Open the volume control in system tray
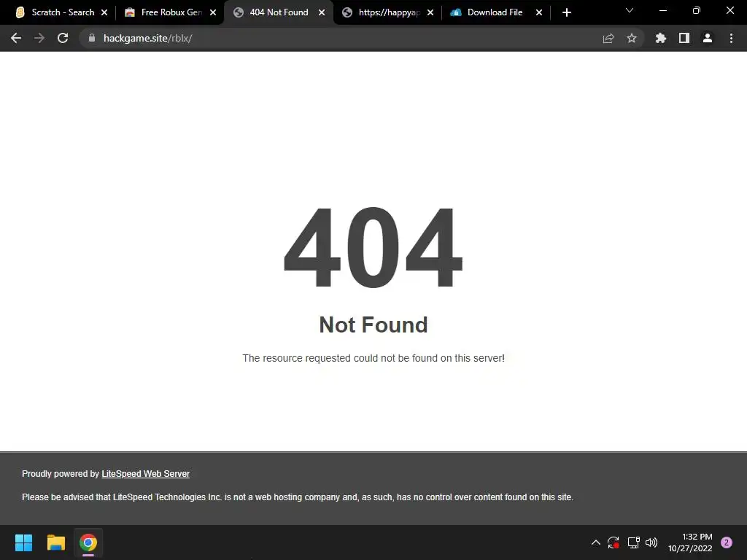747x560 pixels. [651, 542]
